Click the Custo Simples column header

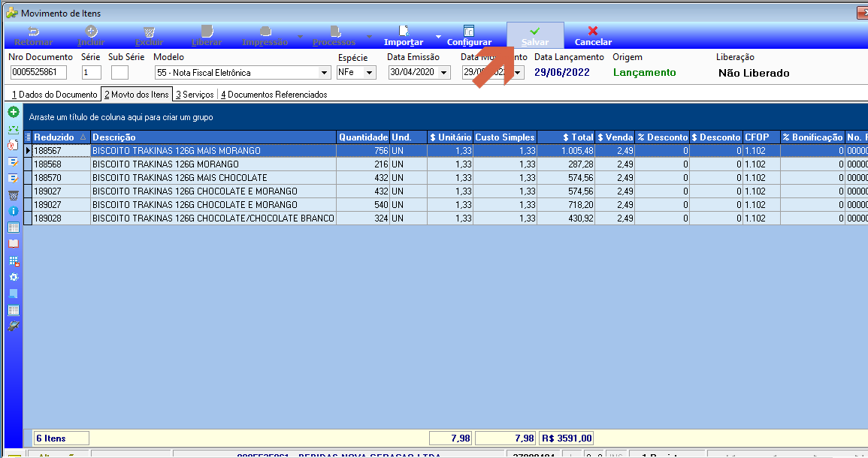505,137
